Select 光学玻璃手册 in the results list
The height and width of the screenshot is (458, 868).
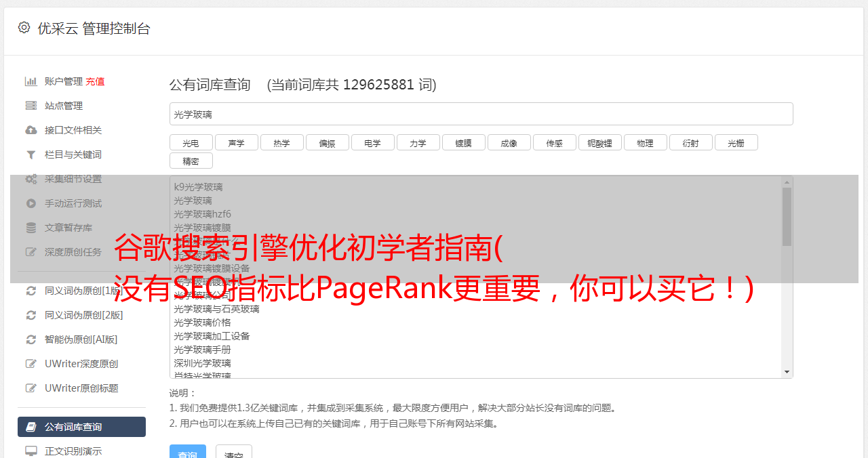202,350
